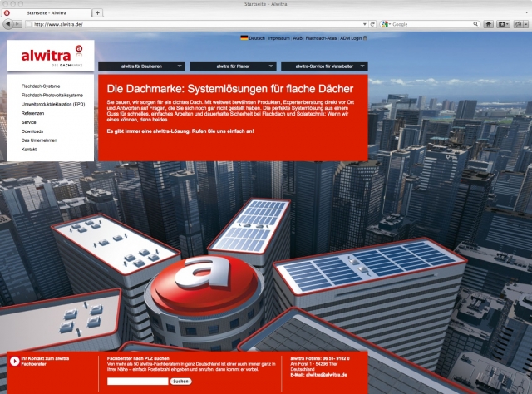The height and width of the screenshot is (394, 532).
Task: Click the play arrow icon beside Ihr Kontakt
Action: tap(15, 361)
